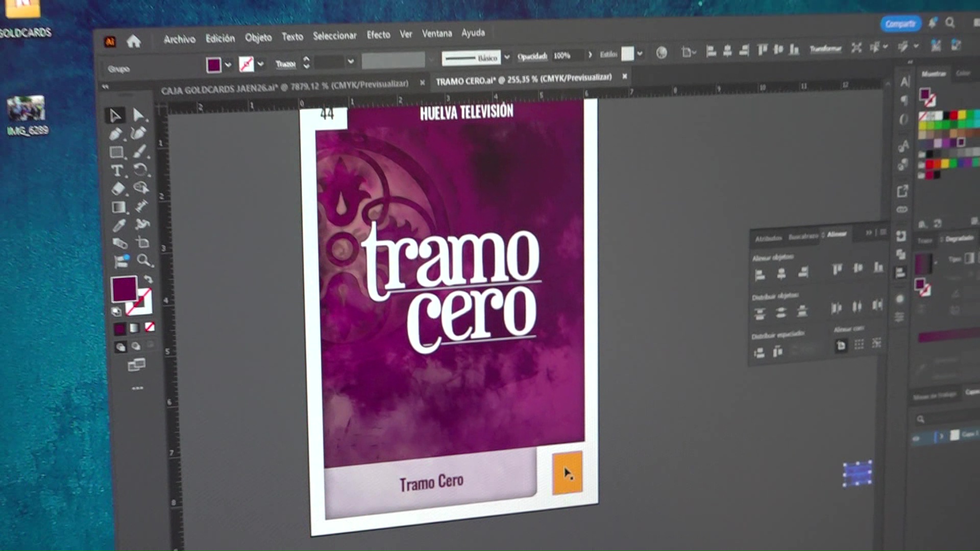The height and width of the screenshot is (551, 980).
Task: Activate the Zoom magnifier tool
Action: pos(143,261)
